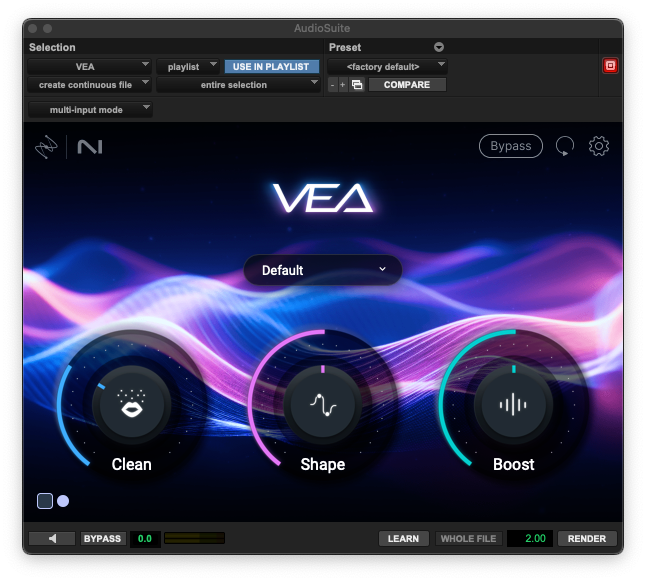The width and height of the screenshot is (646, 581).
Task: Select the round dot view toggle
Action: point(63,501)
